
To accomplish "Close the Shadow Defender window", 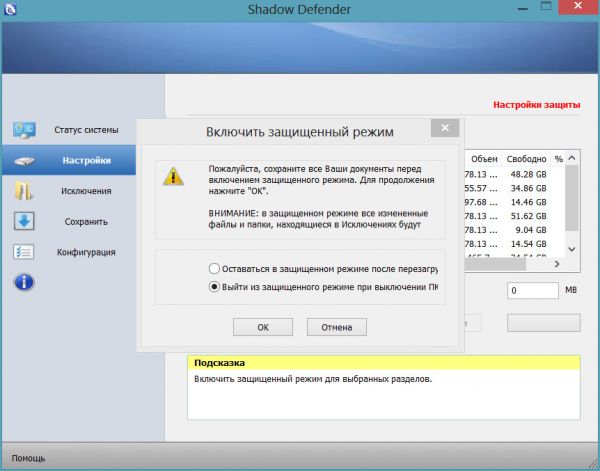I will click(x=578, y=6).
